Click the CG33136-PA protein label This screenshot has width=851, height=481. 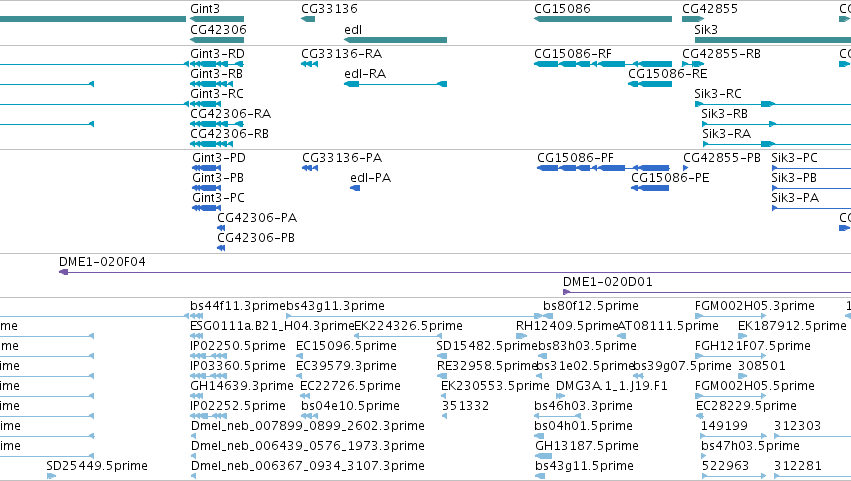342,158
